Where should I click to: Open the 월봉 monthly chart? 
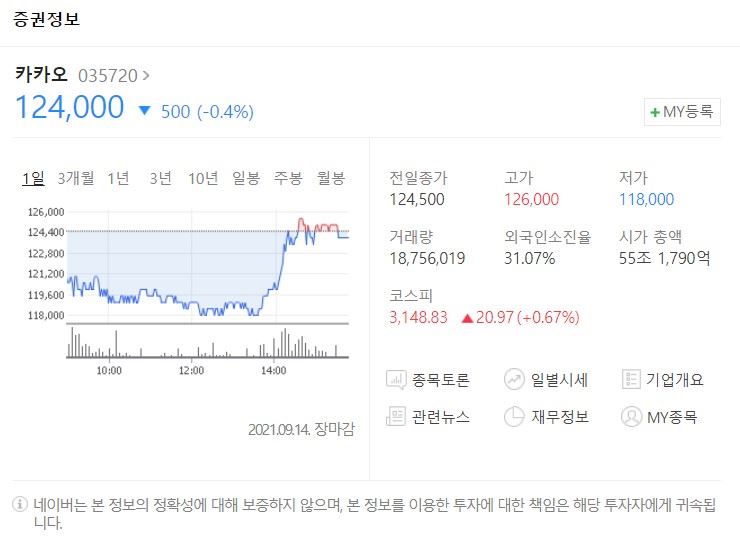pyautogui.click(x=331, y=178)
